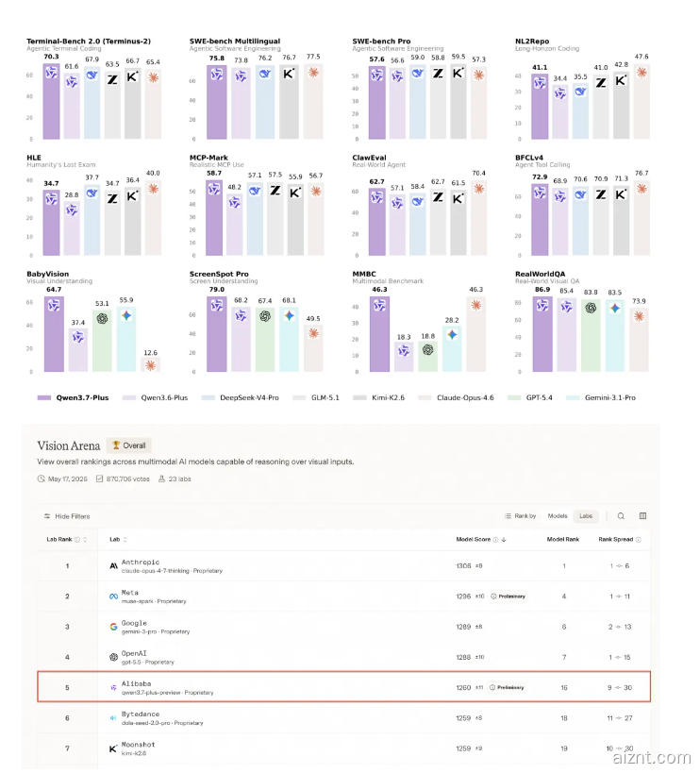Click the Claude 12.6 bar in BabyVision chart
700x773 pixels.
151,364
